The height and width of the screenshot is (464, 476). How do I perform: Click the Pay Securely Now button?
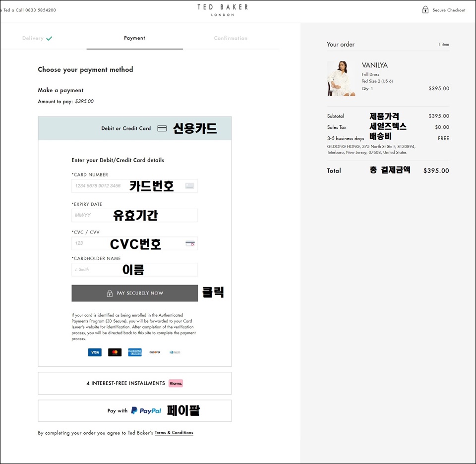(134, 293)
